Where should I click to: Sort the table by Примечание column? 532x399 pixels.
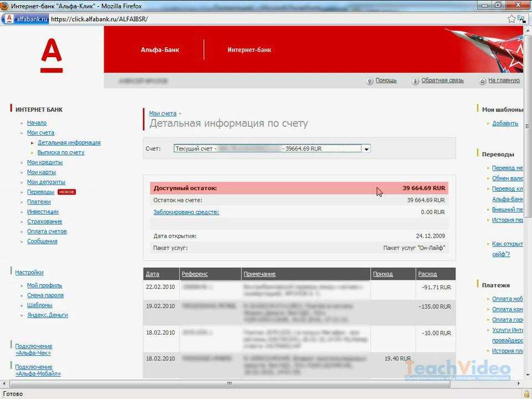click(259, 274)
